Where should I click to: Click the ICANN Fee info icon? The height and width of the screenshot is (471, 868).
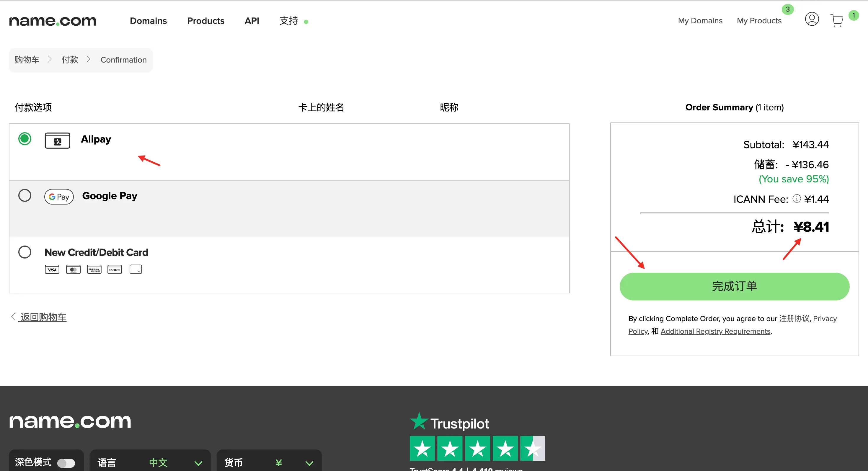pyautogui.click(x=797, y=199)
